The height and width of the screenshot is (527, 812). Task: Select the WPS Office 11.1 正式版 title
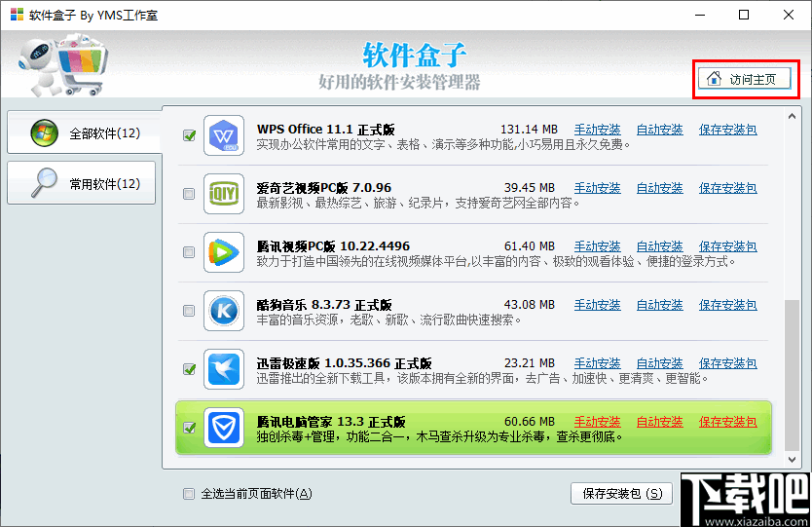(x=326, y=130)
